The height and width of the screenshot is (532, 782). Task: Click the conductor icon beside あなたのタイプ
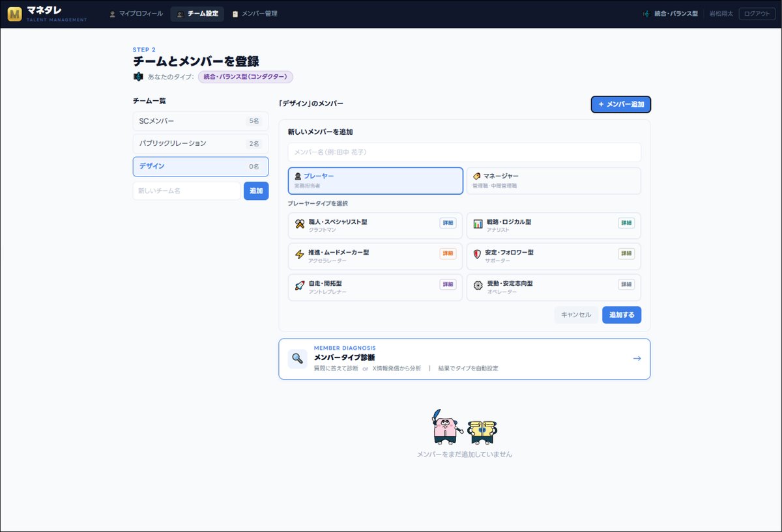pyautogui.click(x=138, y=77)
